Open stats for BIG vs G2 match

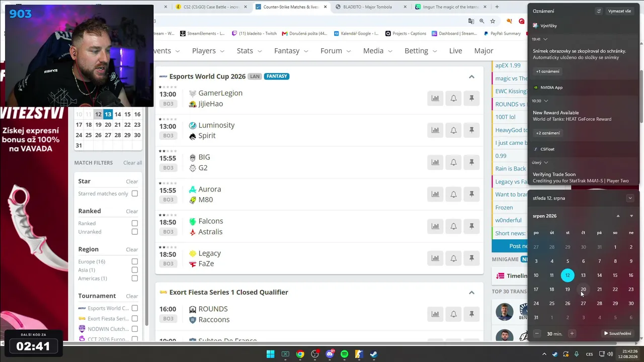435,162
